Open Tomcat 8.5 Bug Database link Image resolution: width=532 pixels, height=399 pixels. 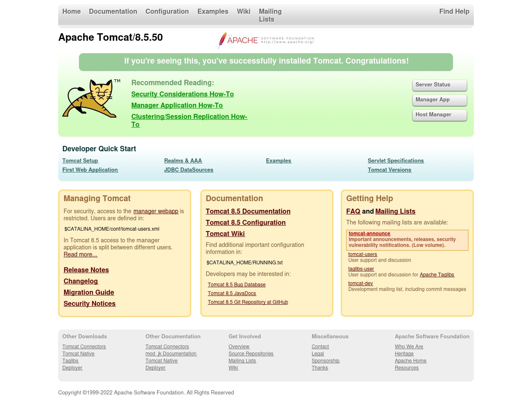[236, 285]
